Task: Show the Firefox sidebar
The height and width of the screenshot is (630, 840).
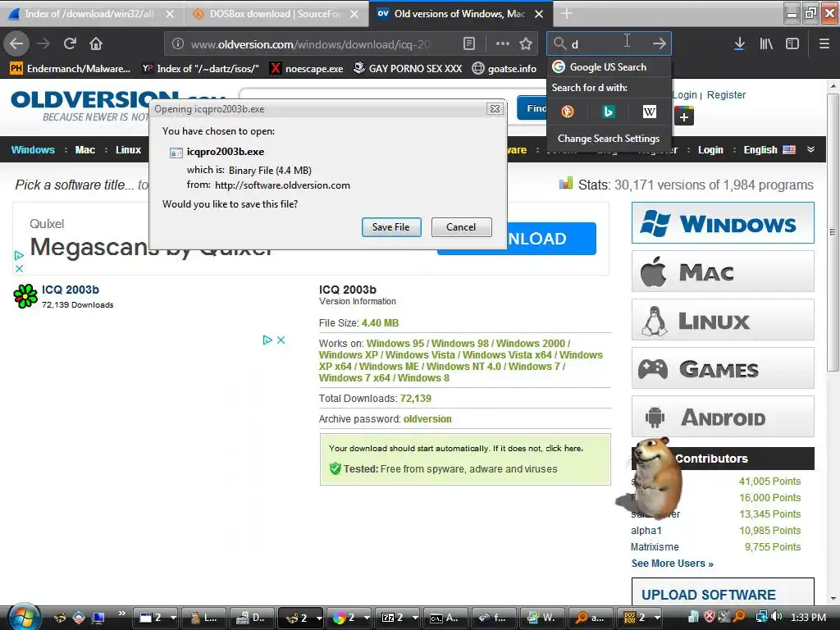Action: [x=792, y=44]
